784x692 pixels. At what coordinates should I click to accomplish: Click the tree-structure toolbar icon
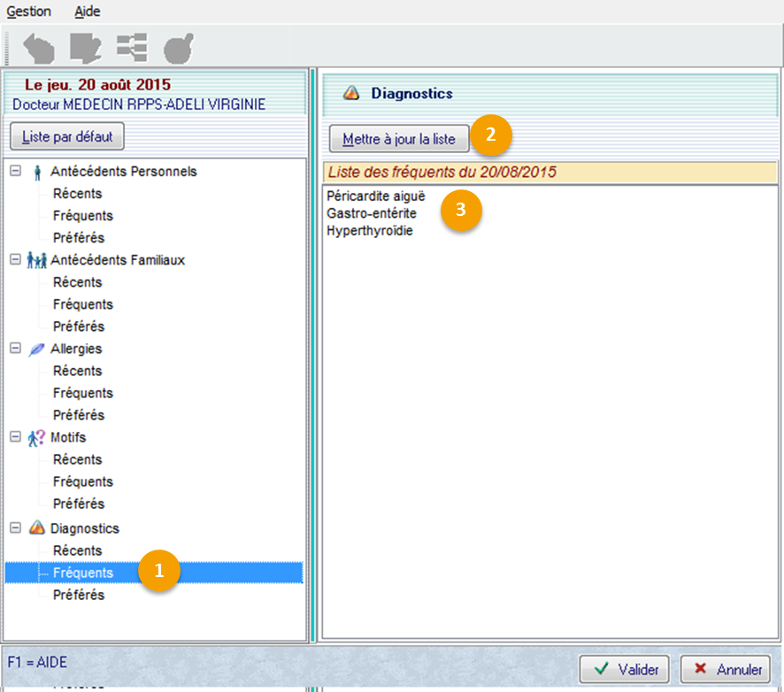(x=132, y=48)
